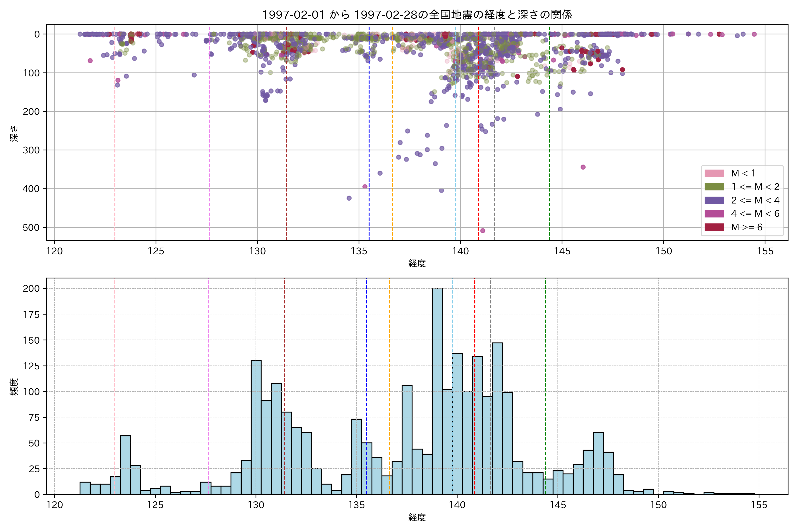Click the 300 tick label on depth axis

pos(31,150)
